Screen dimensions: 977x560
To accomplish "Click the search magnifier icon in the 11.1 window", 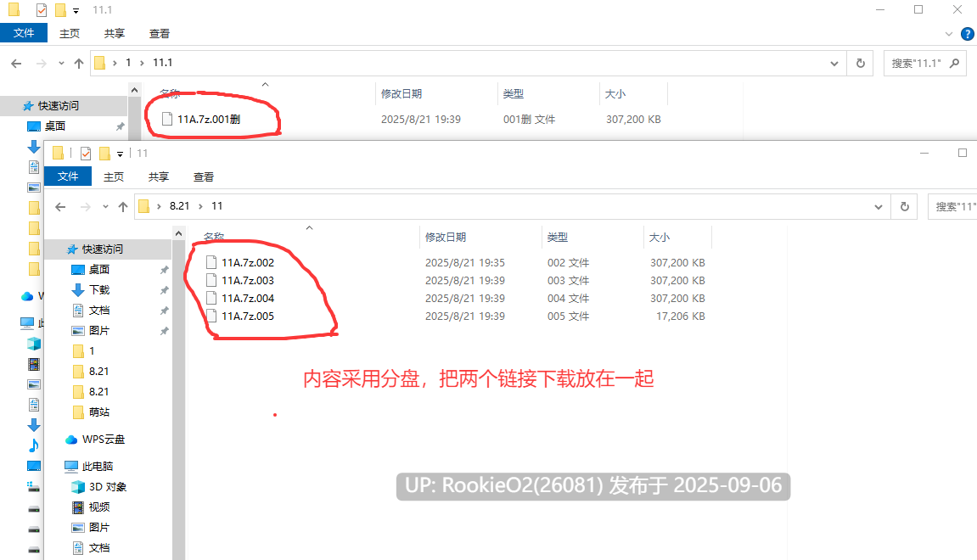I will (954, 63).
